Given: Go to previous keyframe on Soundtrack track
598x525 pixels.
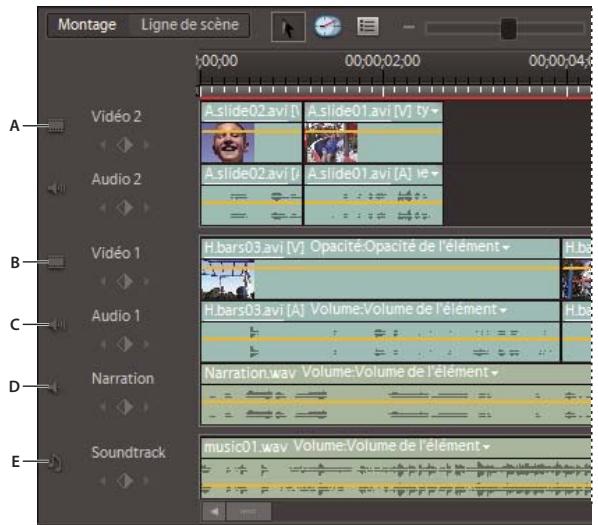Looking at the screenshot, I should coord(102,481).
